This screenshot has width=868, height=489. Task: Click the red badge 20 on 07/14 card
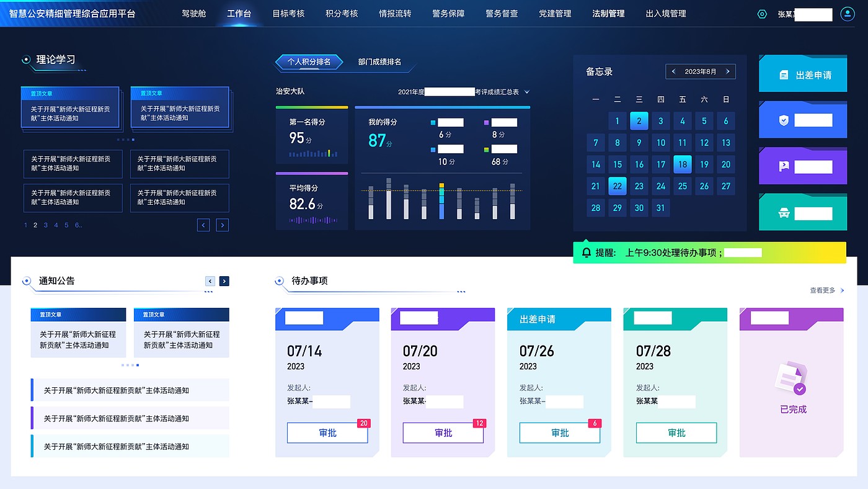[x=364, y=423]
